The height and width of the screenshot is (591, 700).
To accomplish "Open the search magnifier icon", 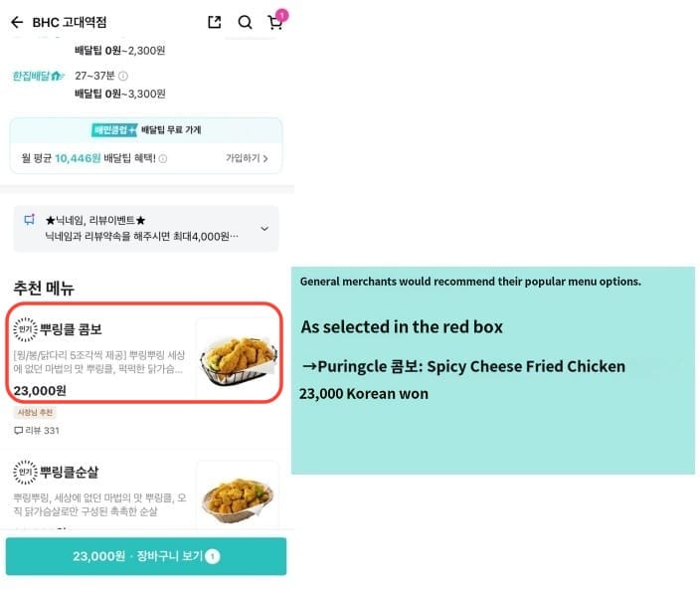I will click(x=245, y=22).
